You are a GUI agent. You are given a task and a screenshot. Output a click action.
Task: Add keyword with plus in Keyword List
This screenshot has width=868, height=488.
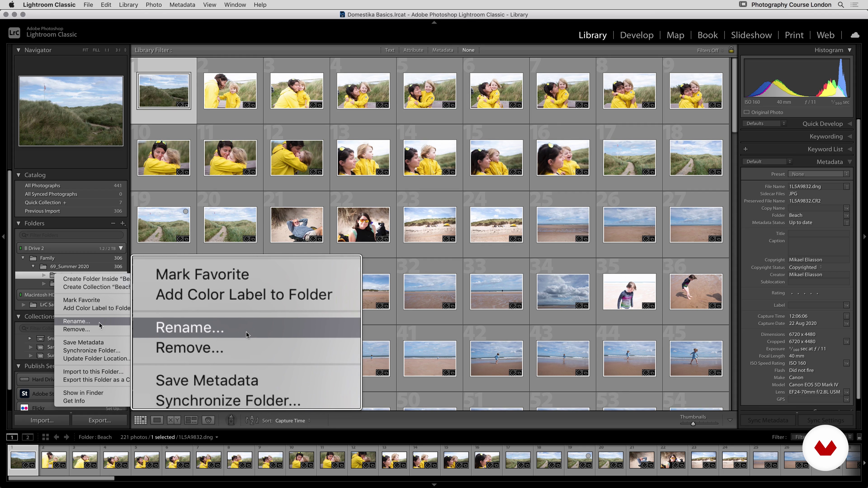pos(746,149)
